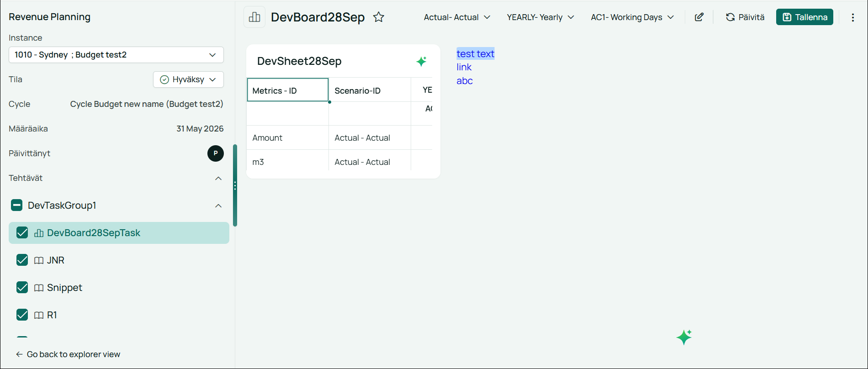This screenshot has height=369, width=868.
Task: Click the Päivitä refresh button
Action: point(745,17)
